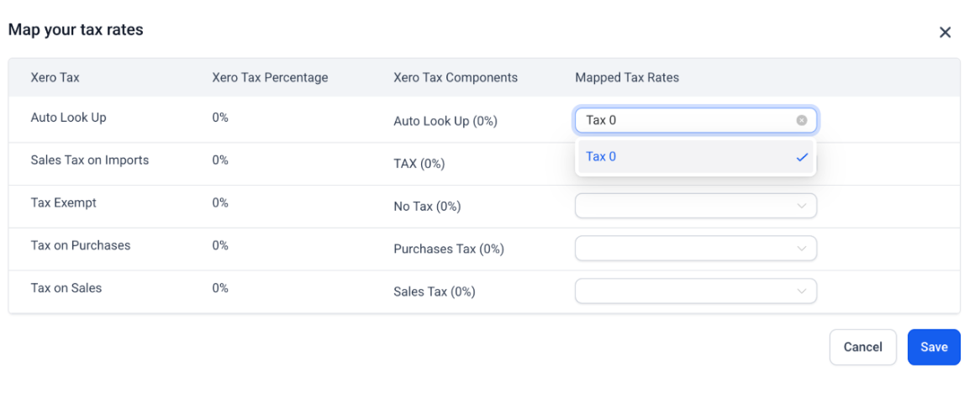
Task: Cancel the tax rate mapping
Action: [x=862, y=347]
